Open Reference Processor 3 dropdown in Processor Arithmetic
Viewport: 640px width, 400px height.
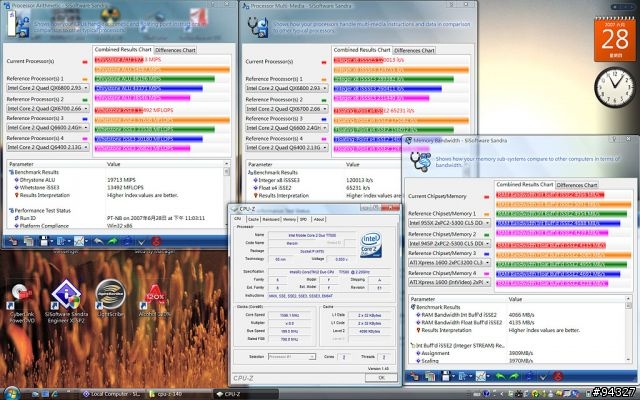click(x=48, y=127)
